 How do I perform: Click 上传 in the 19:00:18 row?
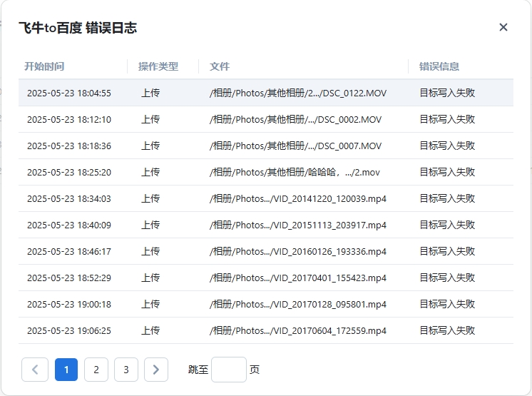(150, 305)
